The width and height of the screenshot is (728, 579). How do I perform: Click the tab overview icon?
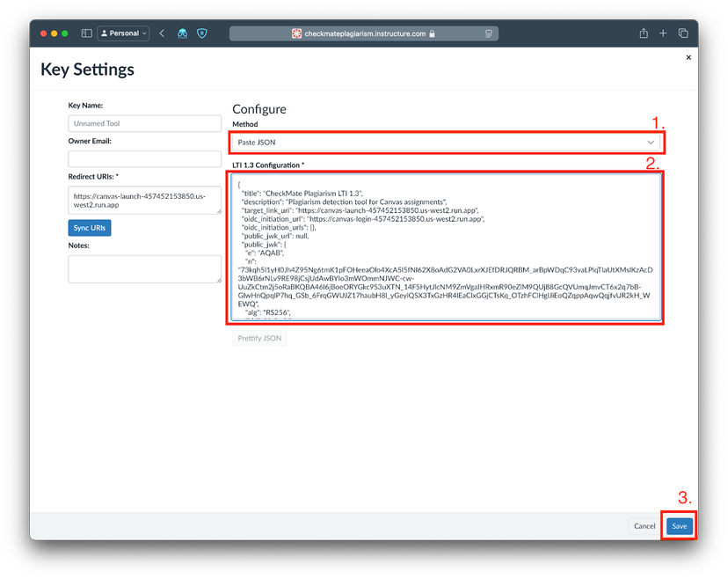coord(683,33)
